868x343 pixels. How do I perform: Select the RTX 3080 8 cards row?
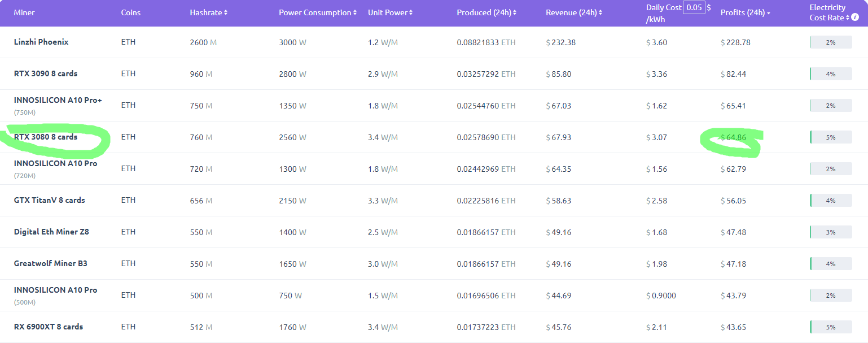pos(46,137)
